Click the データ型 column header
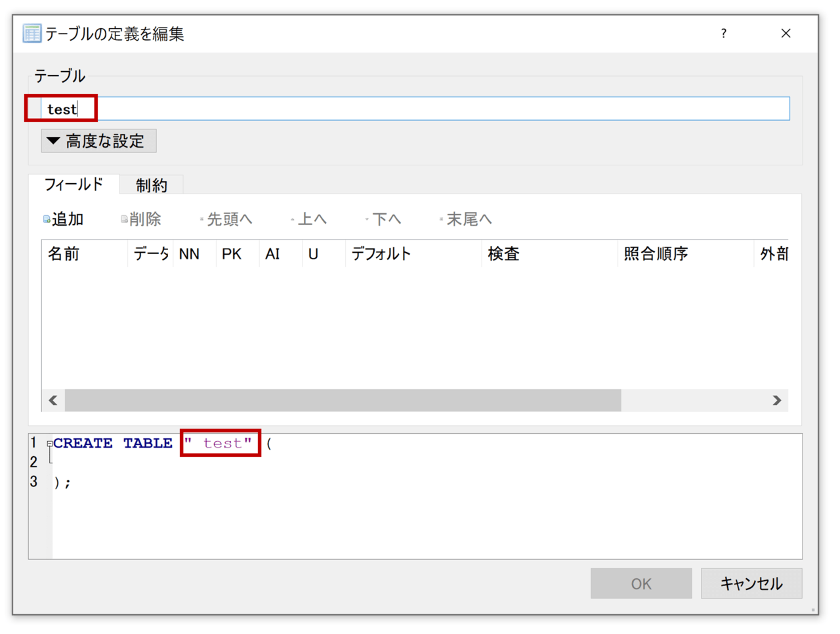The height and width of the screenshot is (634, 840). coord(150,254)
